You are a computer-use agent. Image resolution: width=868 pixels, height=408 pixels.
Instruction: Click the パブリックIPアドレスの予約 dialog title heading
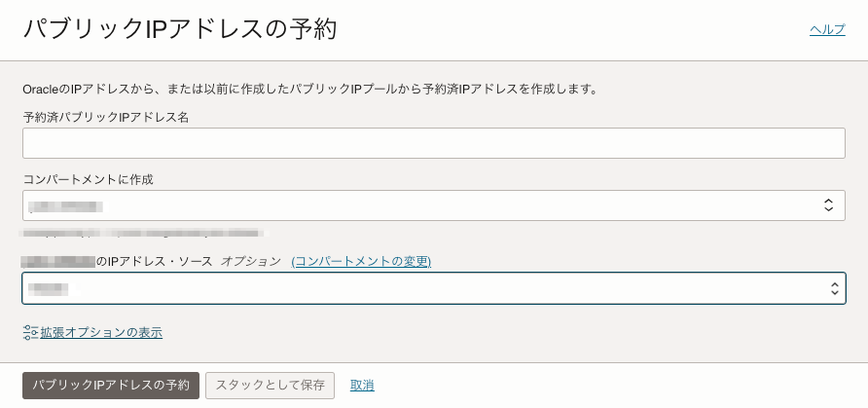180,30
